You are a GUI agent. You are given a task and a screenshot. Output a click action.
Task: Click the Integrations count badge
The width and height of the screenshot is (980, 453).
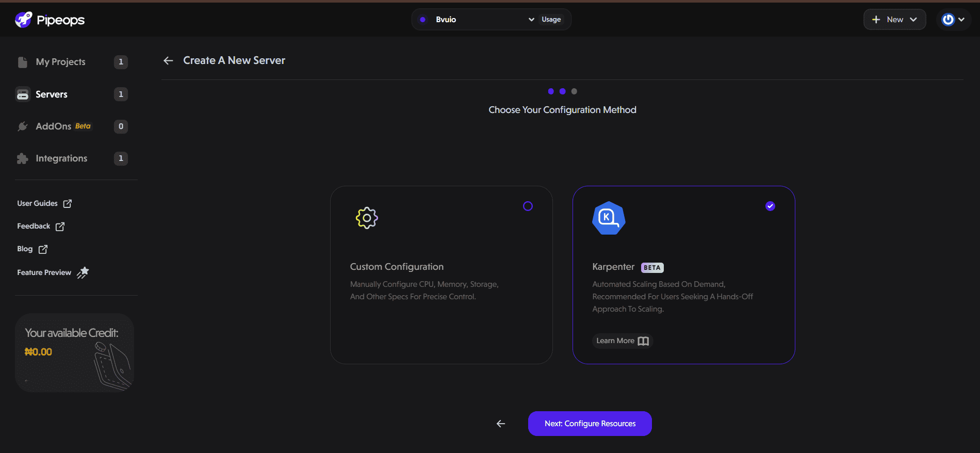[x=121, y=158]
